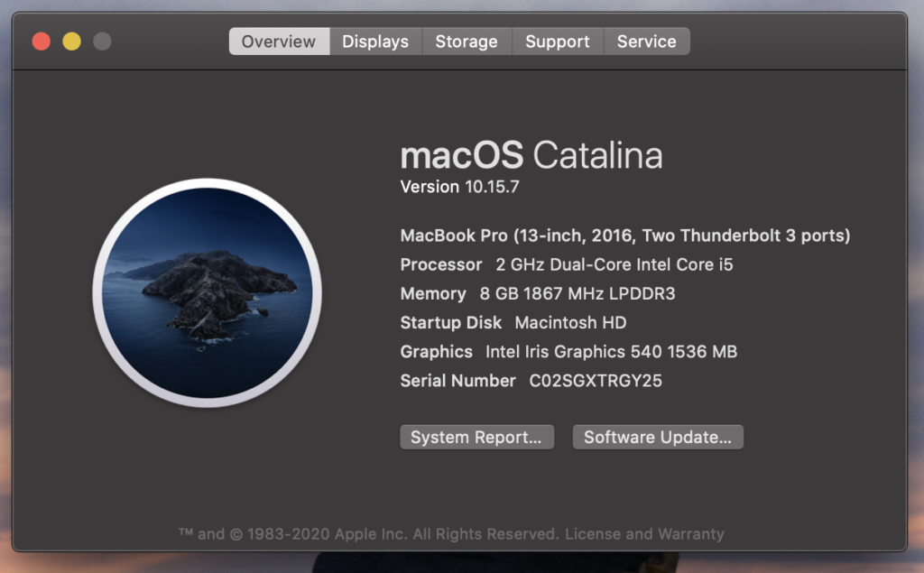Open the System Report

click(x=476, y=438)
